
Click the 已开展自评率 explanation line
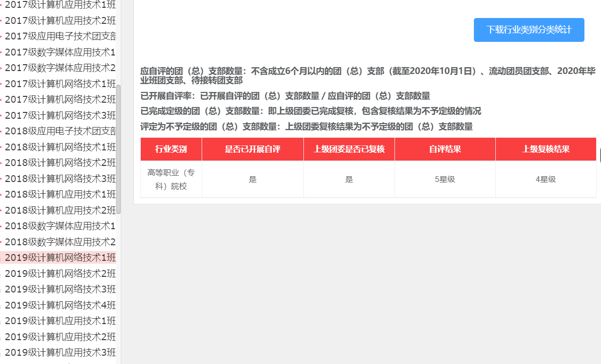point(285,96)
